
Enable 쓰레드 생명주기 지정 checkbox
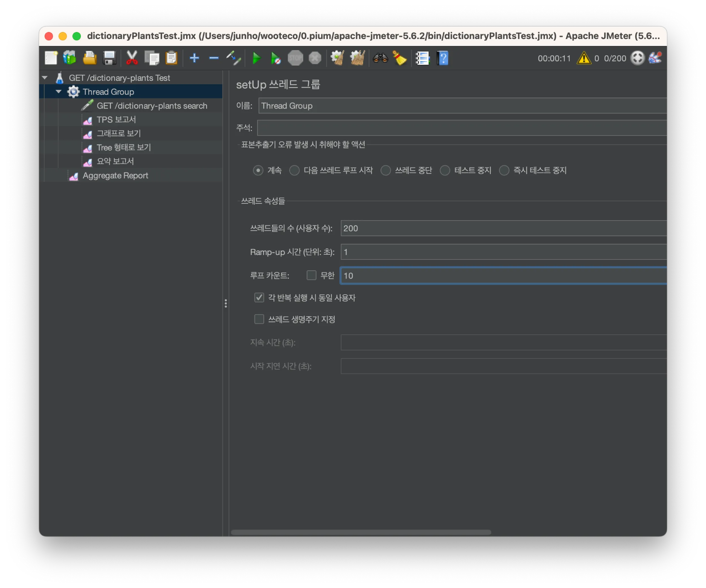click(x=259, y=319)
